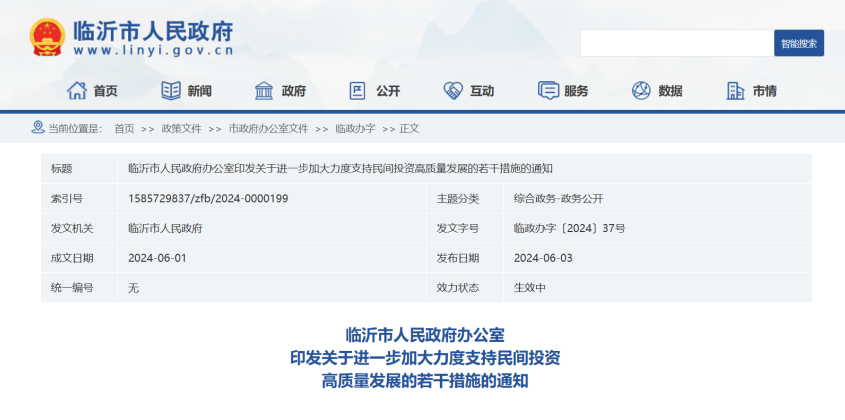Open the 服务 navigation menu item
Screen dimensions: 845x420
(576, 91)
